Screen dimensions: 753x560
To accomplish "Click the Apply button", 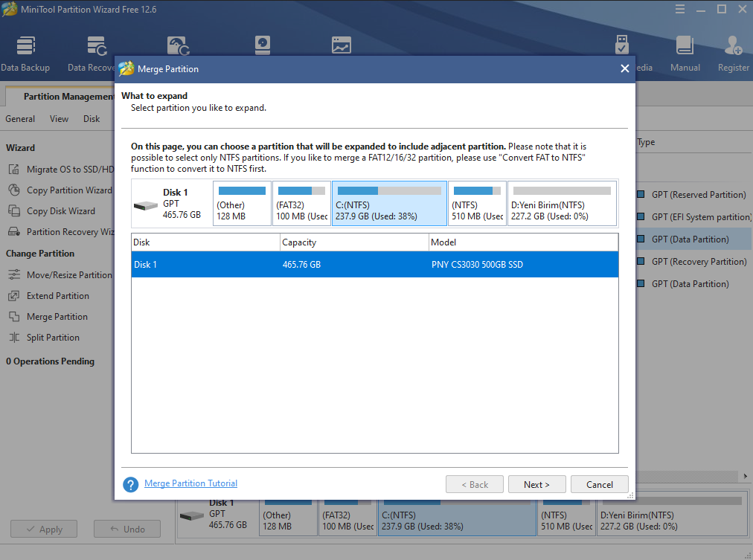I will (44, 529).
